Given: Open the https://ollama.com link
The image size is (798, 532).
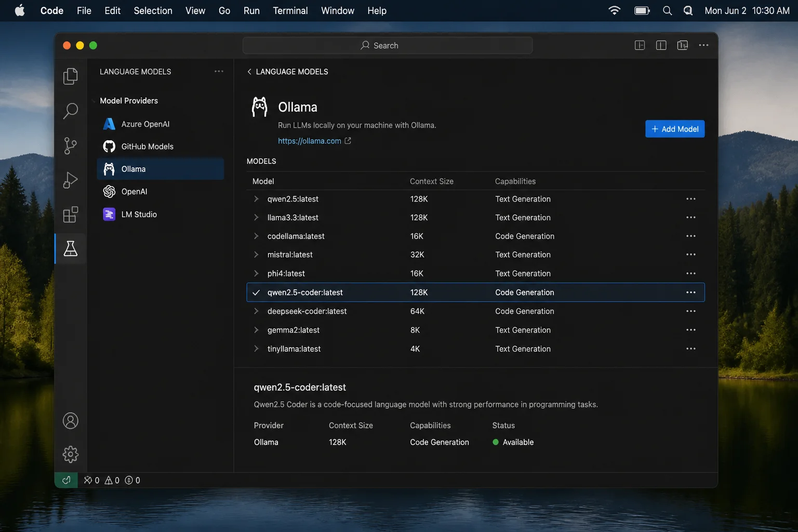Looking at the screenshot, I should pos(310,141).
